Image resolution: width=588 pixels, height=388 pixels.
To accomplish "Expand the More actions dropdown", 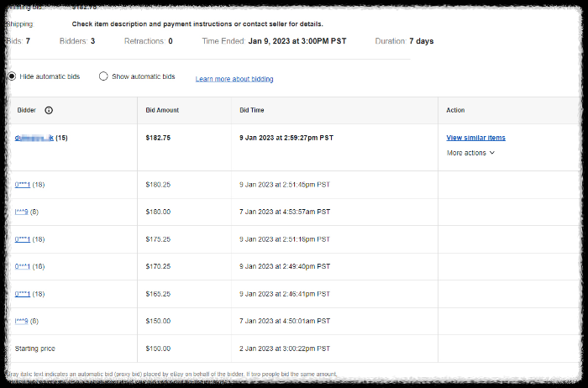I will pyautogui.click(x=470, y=153).
